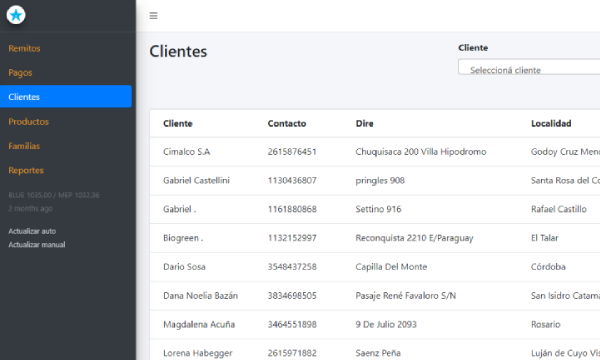Image resolution: width=600 pixels, height=360 pixels.
Task: Open Familias section
Action: [x=24, y=146]
